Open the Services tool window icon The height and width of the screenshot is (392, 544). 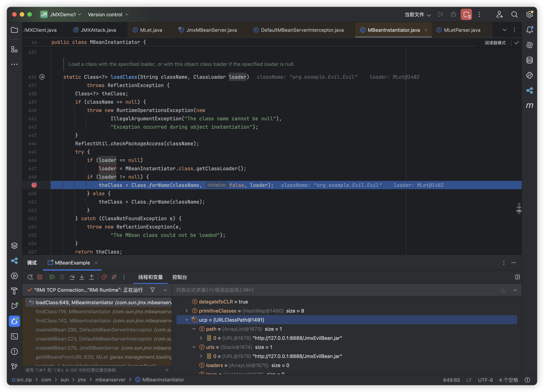[14, 276]
